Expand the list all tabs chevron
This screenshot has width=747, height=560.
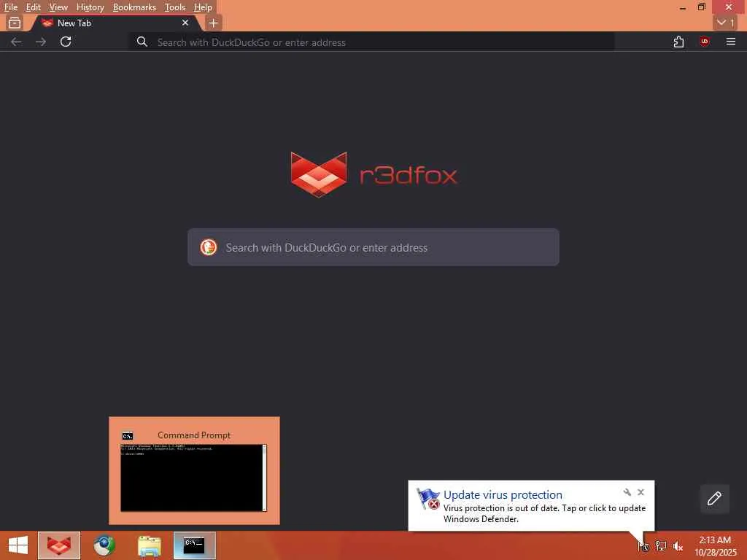[726, 23]
